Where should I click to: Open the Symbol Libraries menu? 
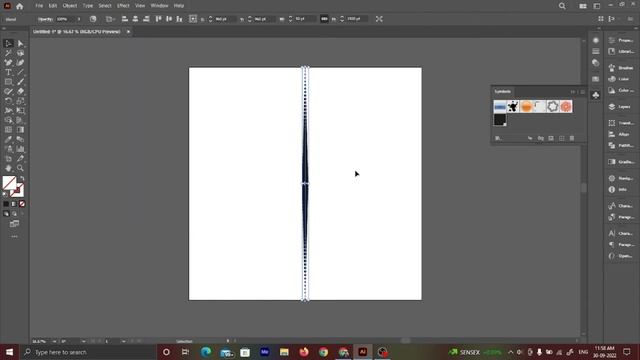pos(498,138)
